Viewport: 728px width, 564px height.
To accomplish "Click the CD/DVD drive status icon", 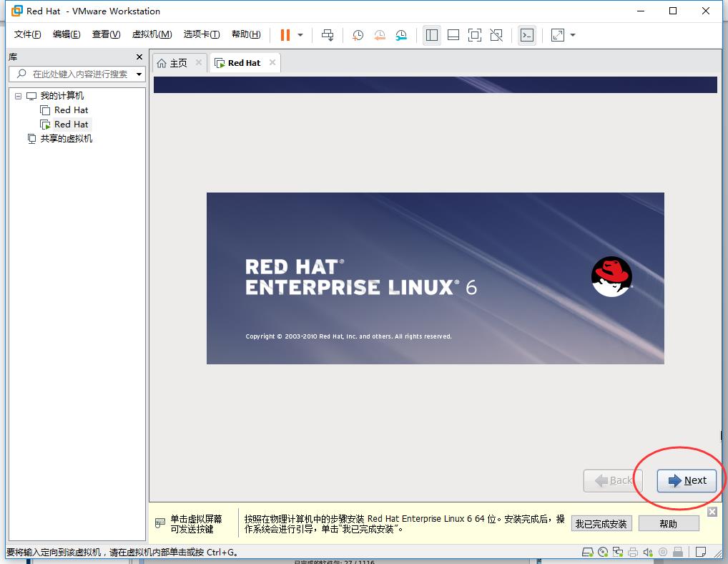I will click(x=603, y=552).
